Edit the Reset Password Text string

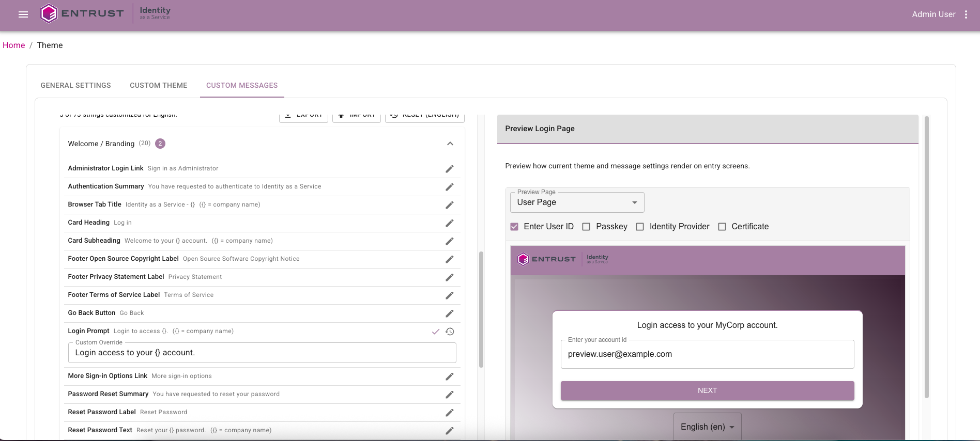[450, 431]
